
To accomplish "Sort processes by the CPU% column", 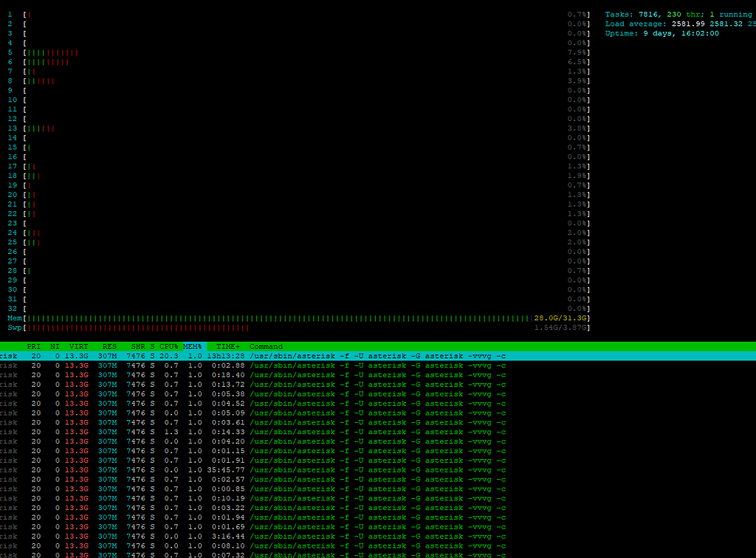I will pyautogui.click(x=168, y=345).
